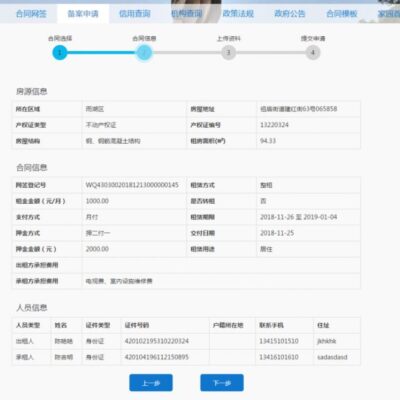Click the 居住 lease purpose value
Viewport: 400px width, 400px height.
[266, 249]
